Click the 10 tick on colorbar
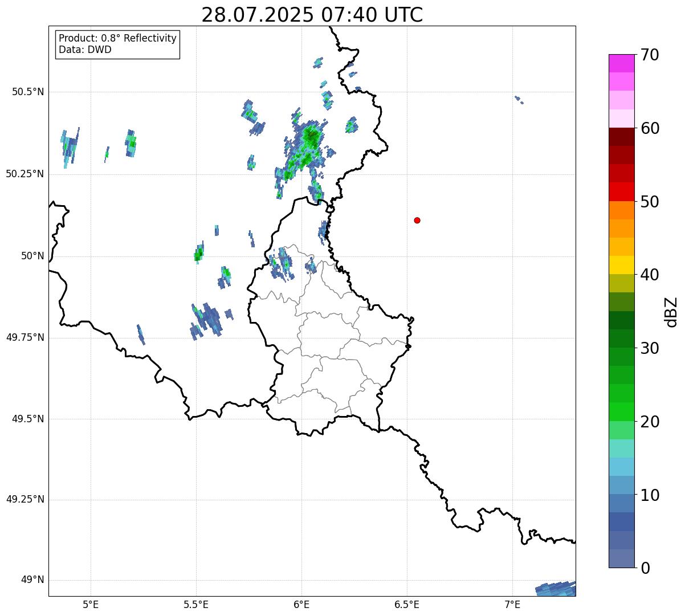 click(650, 495)
